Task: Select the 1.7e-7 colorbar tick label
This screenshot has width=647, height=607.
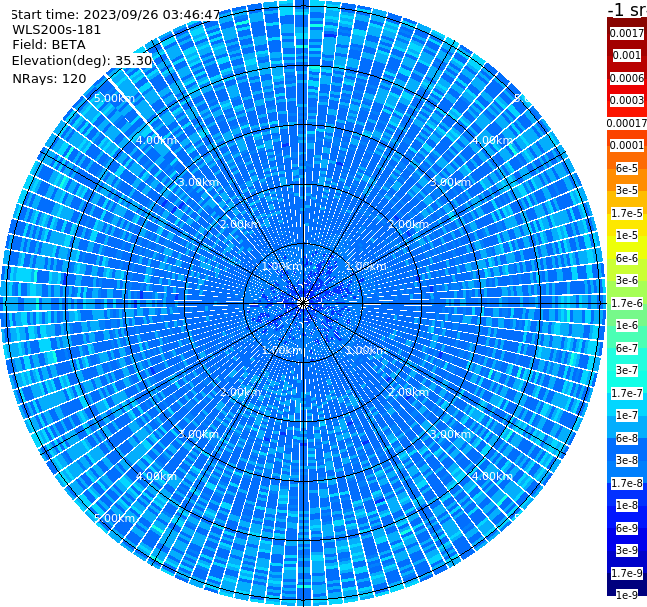Action: pyautogui.click(x=627, y=393)
